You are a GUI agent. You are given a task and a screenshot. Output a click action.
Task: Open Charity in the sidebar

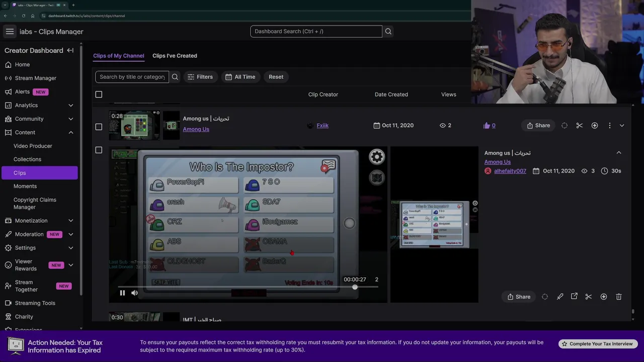click(x=24, y=317)
